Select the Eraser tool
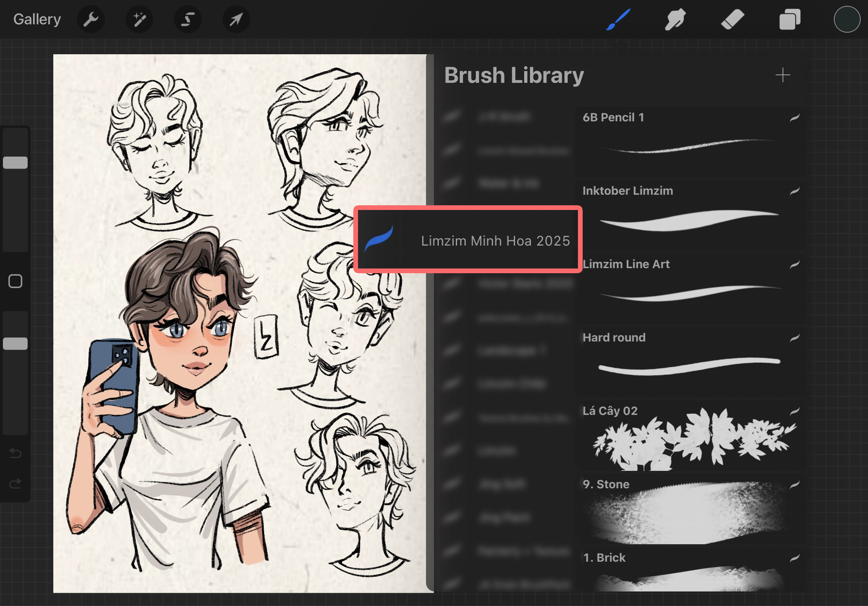The height and width of the screenshot is (606, 868). 732,19
